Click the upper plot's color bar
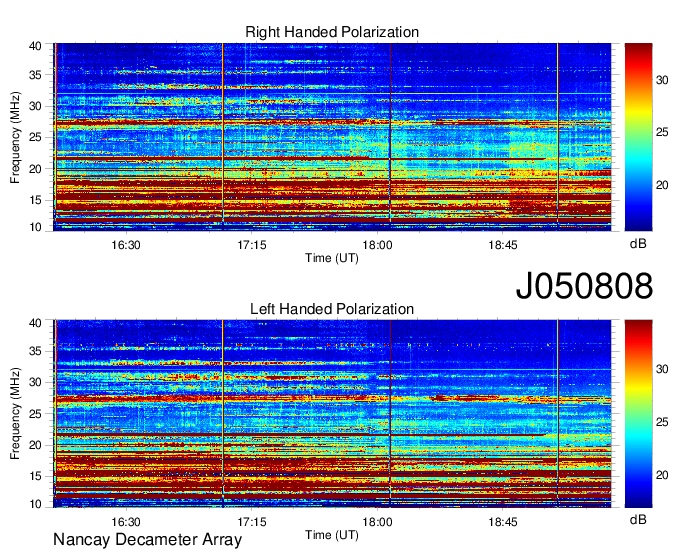This screenshot has height=552, width=680. click(638, 137)
